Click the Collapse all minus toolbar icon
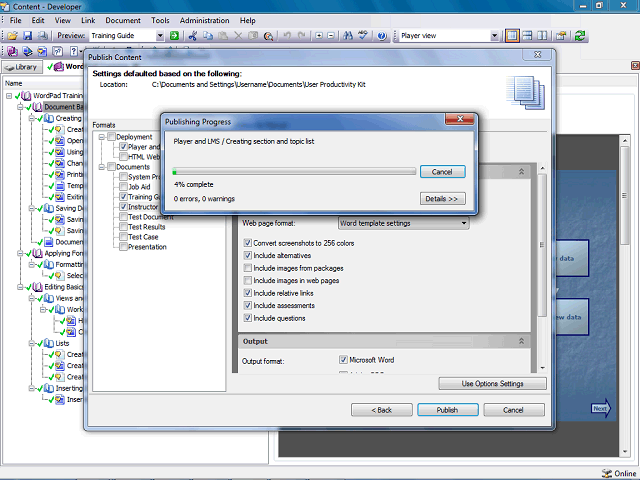640x480 pixels. coord(331,36)
